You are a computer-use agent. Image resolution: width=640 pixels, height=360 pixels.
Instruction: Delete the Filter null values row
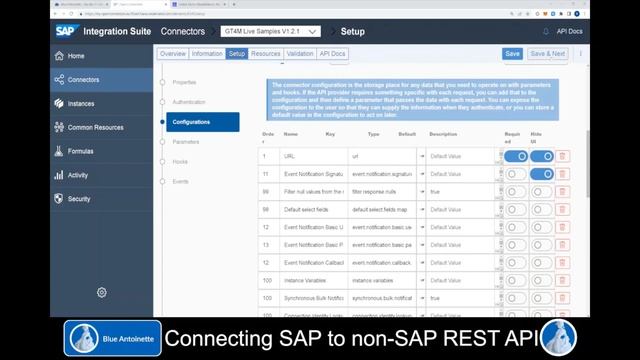click(562, 192)
